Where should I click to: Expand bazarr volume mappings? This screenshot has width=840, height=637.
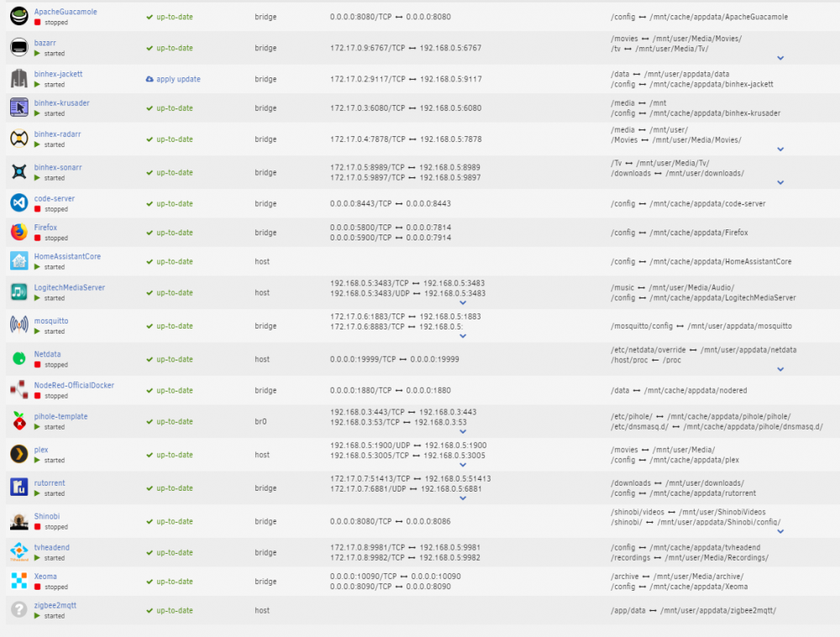click(780, 58)
